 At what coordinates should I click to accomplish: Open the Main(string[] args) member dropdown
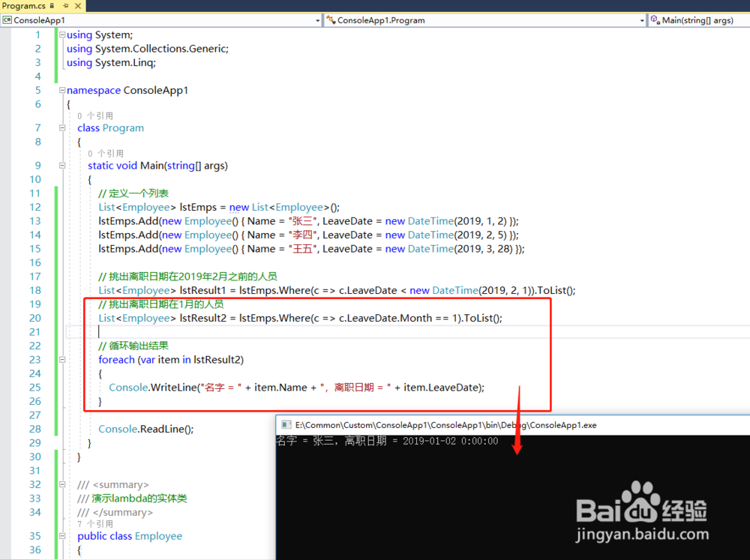click(x=699, y=20)
